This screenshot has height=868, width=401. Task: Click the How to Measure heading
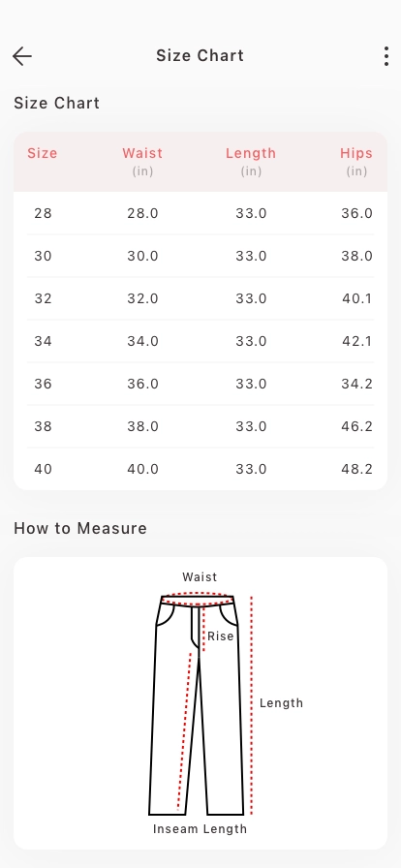[x=80, y=528]
